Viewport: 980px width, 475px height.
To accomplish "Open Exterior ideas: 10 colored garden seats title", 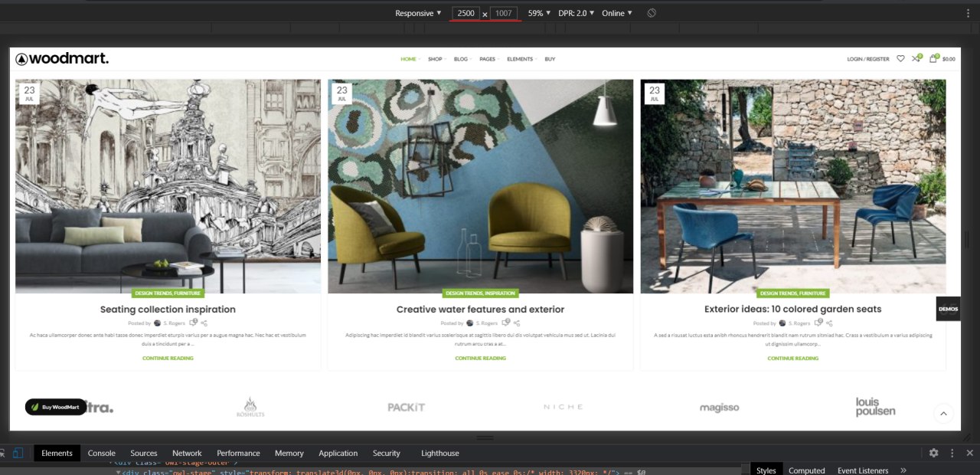I will [x=792, y=310].
